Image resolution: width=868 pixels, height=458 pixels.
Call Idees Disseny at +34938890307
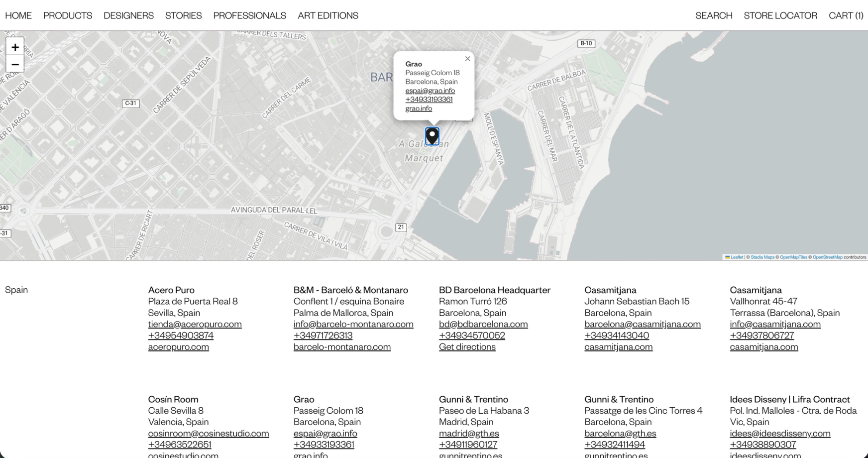[x=763, y=445]
